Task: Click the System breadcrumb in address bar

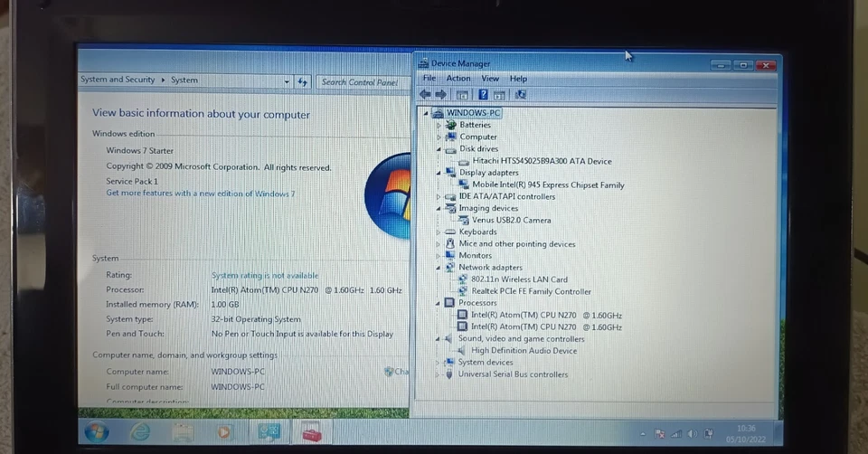Action: (184, 80)
